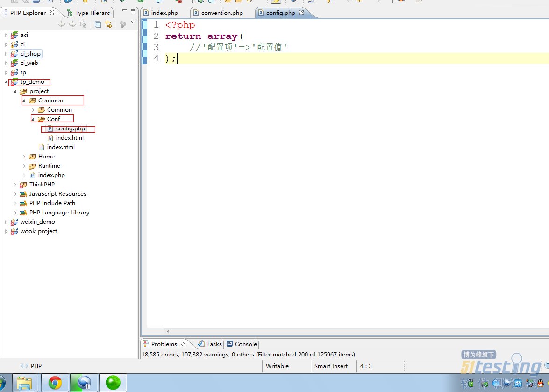Click the PHP perspective indicator in status bar
Screen dimensions: 549x392
[31, 366]
